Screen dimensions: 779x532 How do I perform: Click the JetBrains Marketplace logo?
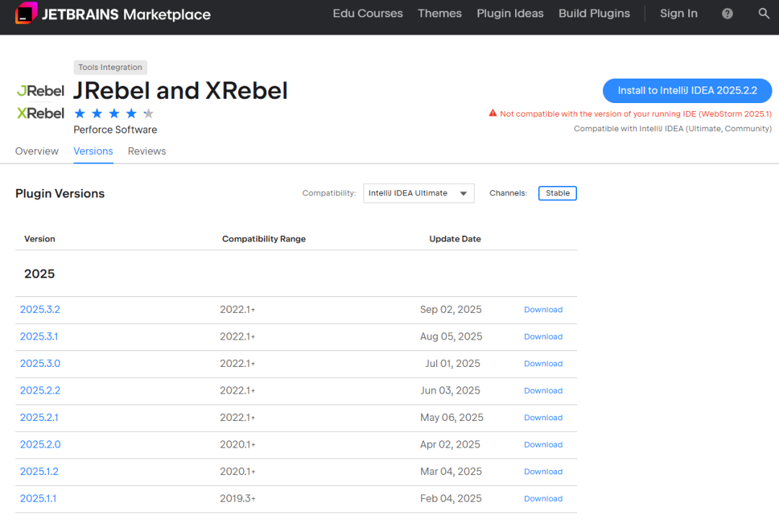pyautogui.click(x=113, y=14)
